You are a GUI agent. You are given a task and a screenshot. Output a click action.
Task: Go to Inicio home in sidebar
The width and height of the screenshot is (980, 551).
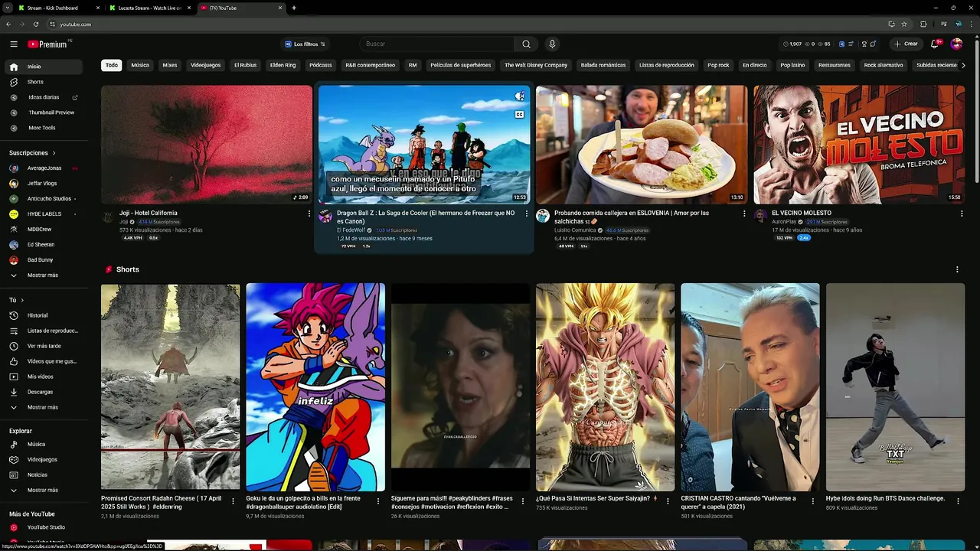[x=43, y=67]
